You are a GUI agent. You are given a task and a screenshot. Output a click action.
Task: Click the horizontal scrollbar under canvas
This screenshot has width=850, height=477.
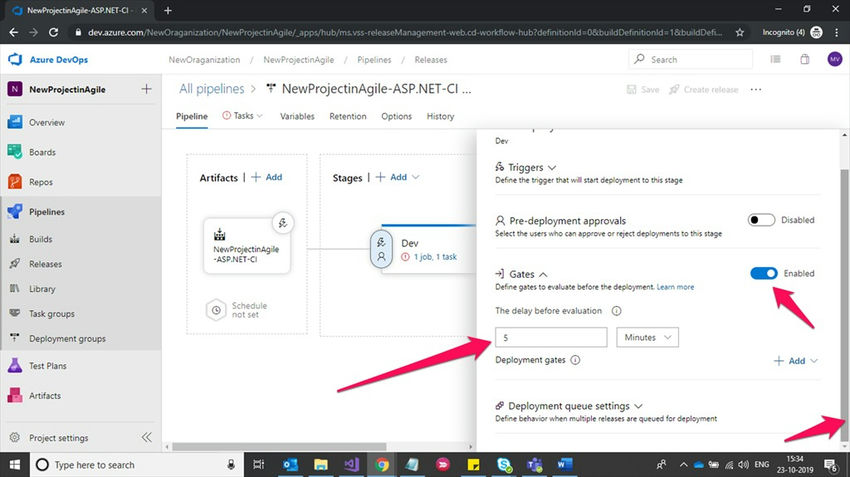coord(279,447)
